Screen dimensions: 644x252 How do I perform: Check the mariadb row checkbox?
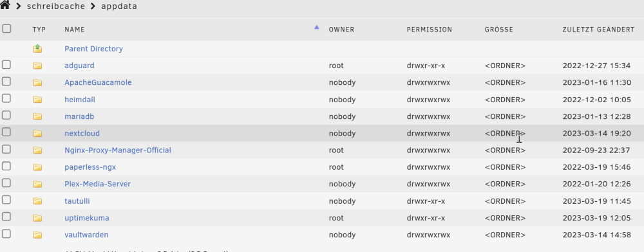point(6,115)
